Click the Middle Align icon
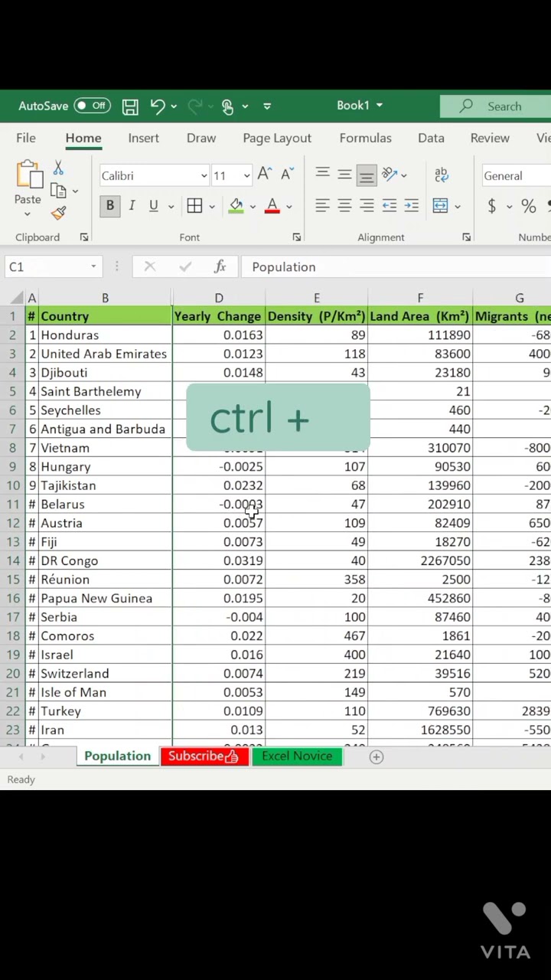This screenshot has width=551, height=980. coord(344,175)
